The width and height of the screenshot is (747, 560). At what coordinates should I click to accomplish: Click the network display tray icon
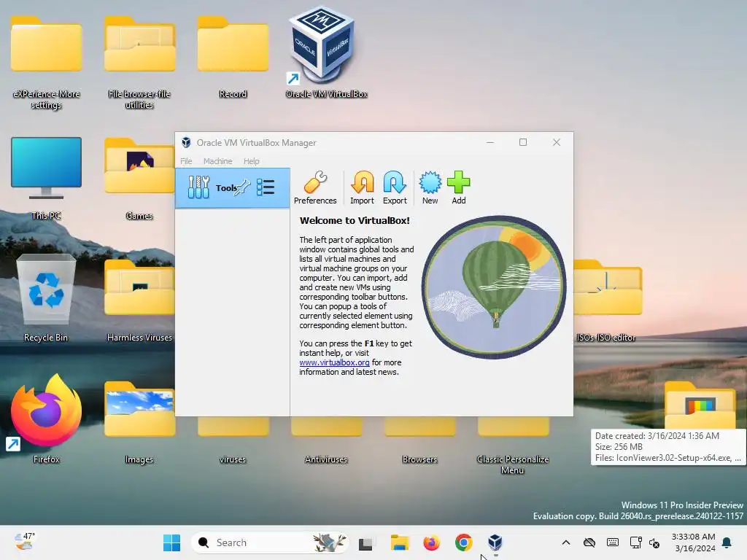pyautogui.click(x=635, y=542)
